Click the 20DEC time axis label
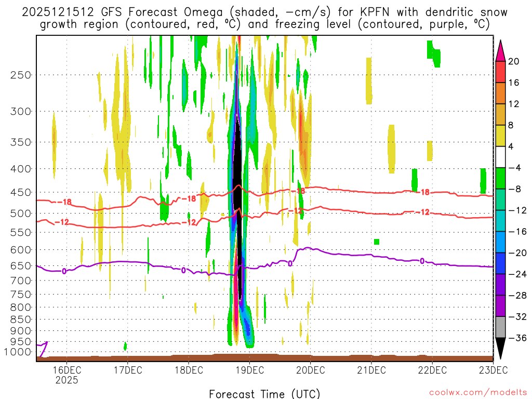The image size is (532, 399). (x=311, y=370)
